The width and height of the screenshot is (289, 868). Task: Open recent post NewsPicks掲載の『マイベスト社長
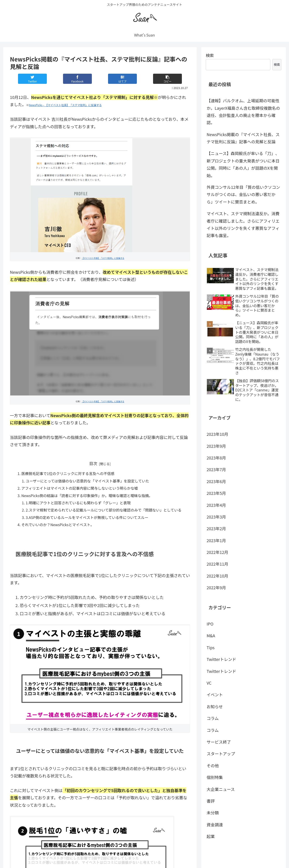(243, 138)
